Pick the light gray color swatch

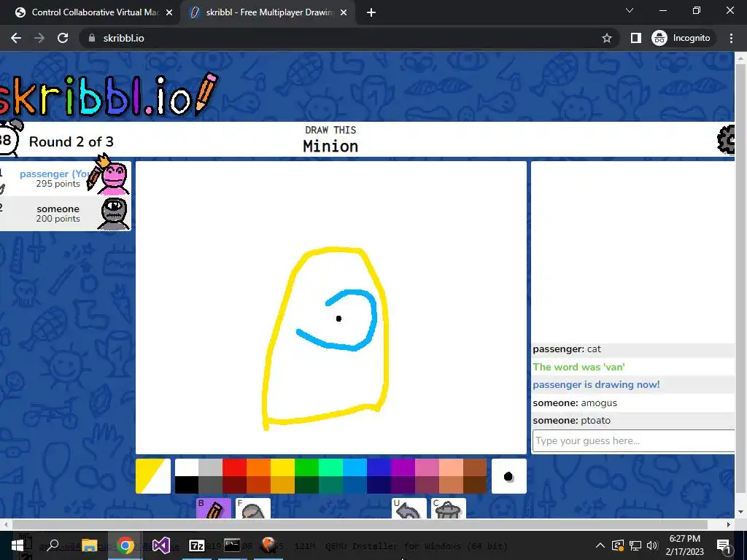pyautogui.click(x=211, y=467)
